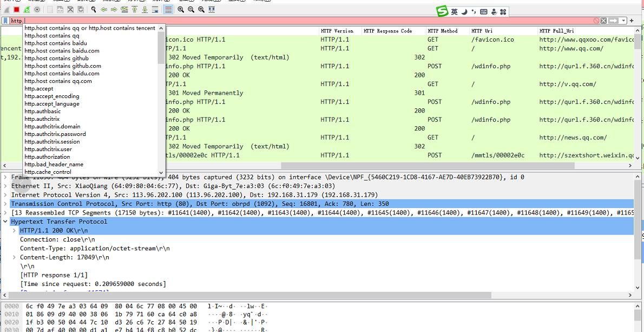
Task: Toggle packet list colorization
Action: click(168, 9)
